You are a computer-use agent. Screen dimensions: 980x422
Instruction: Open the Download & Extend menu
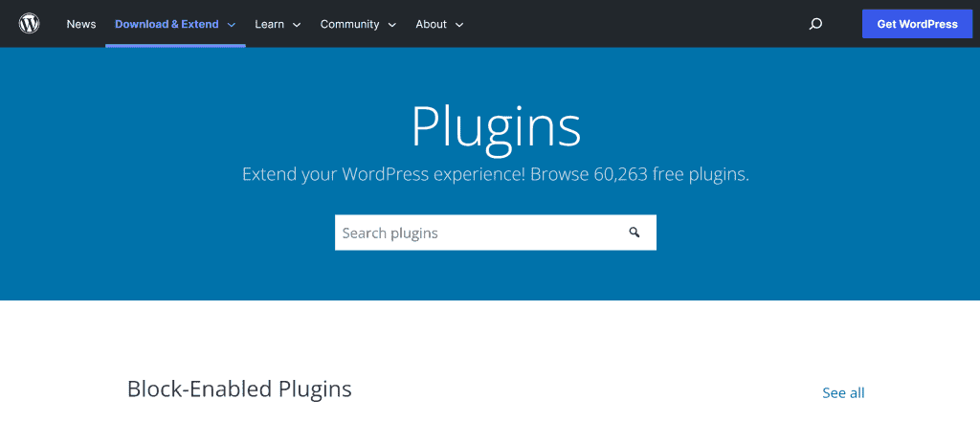point(167,24)
